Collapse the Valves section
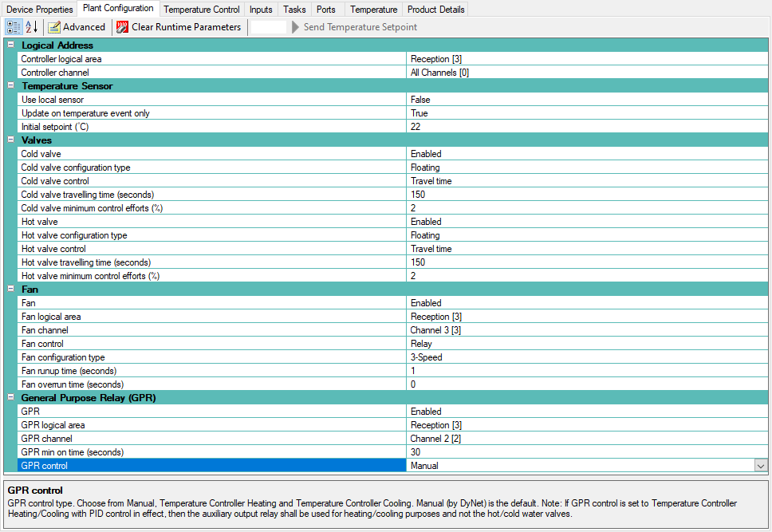772x532 pixels. (11, 140)
